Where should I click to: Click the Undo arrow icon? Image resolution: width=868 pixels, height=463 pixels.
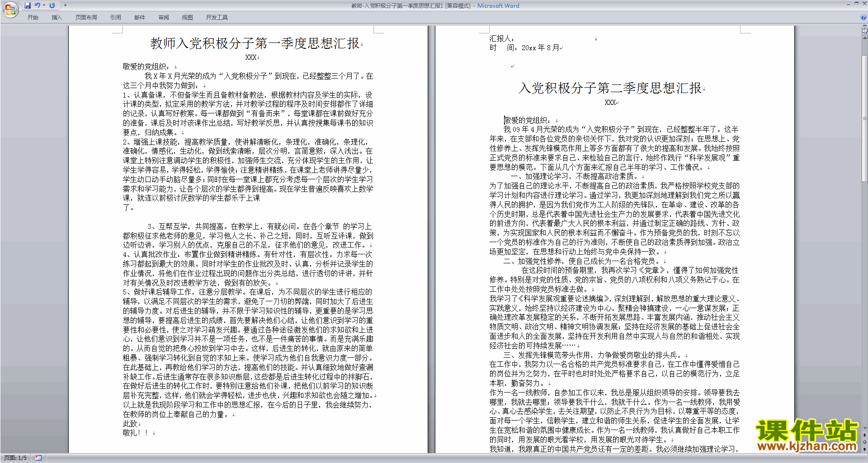pyautogui.click(x=37, y=5)
